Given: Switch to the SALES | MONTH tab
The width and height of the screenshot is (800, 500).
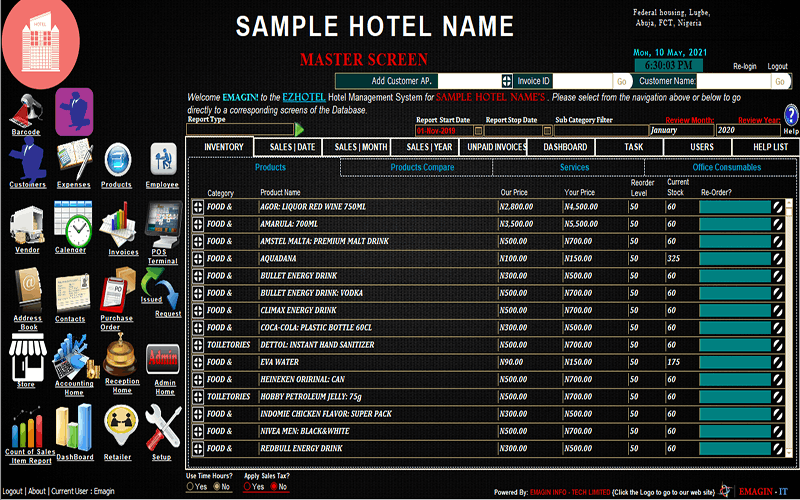Looking at the screenshot, I should click(360, 147).
